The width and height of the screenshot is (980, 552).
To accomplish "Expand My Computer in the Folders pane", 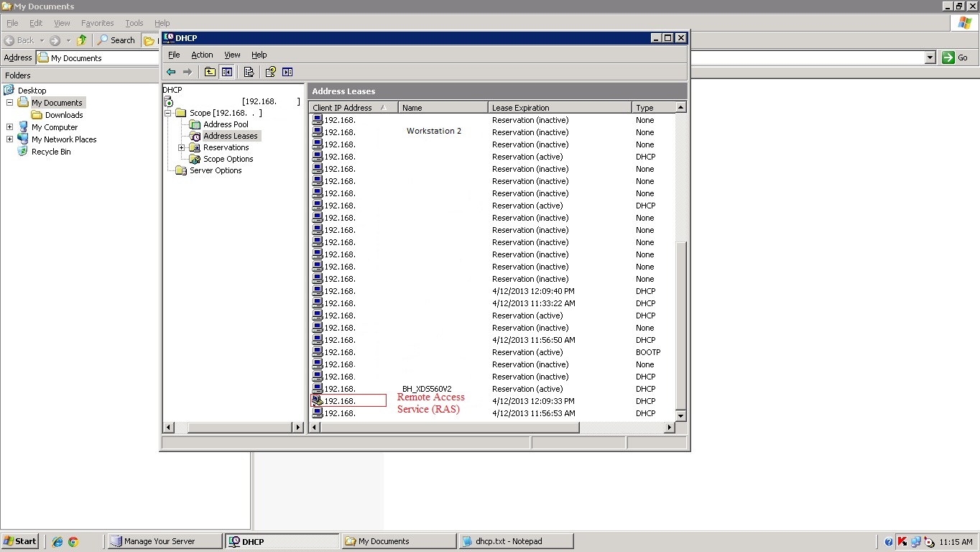I will (10, 126).
